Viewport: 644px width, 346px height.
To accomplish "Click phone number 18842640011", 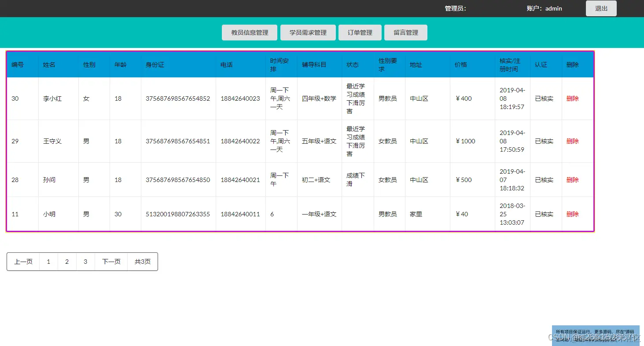I will pyautogui.click(x=240, y=214).
